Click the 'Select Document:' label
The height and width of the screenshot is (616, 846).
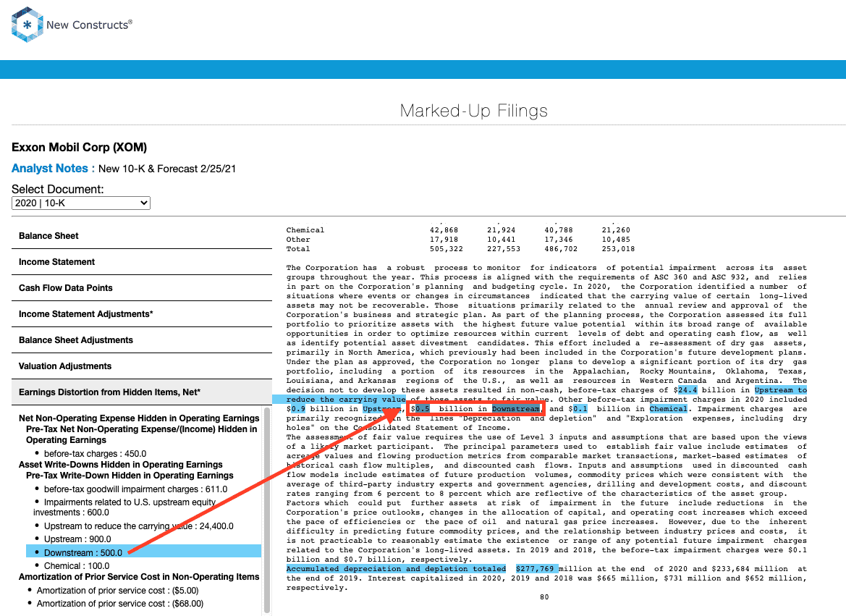click(x=58, y=190)
